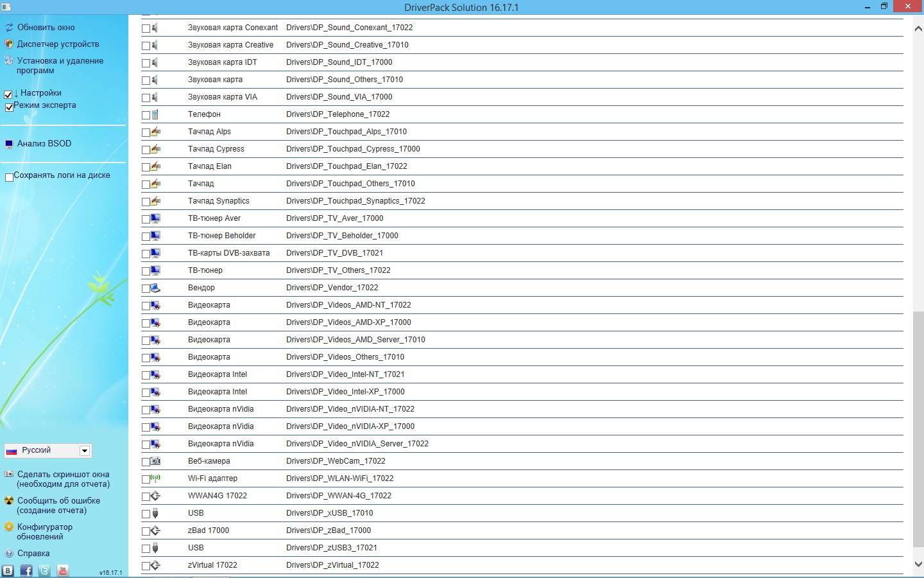Click Сделать скриншот окна

click(63, 479)
